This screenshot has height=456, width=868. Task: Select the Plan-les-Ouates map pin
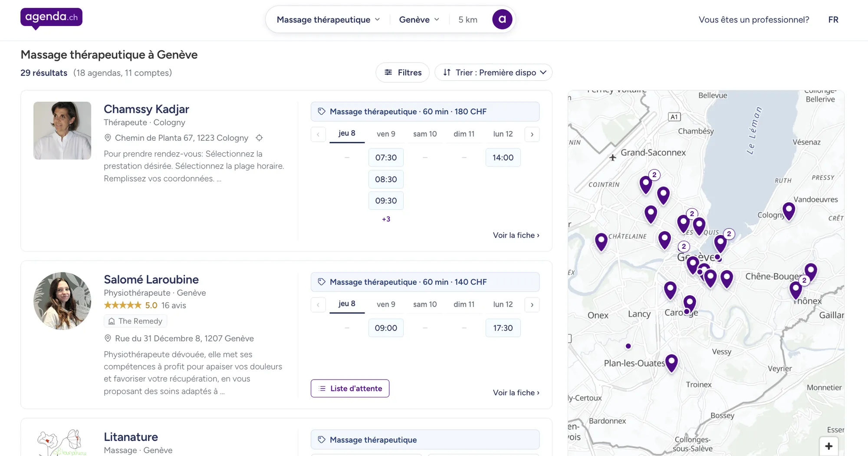point(671,363)
